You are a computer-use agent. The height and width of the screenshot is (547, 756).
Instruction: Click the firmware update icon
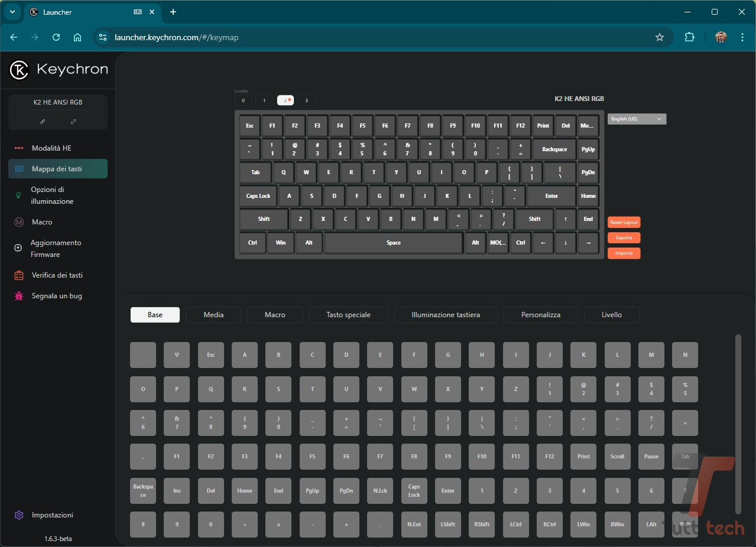[x=18, y=249]
